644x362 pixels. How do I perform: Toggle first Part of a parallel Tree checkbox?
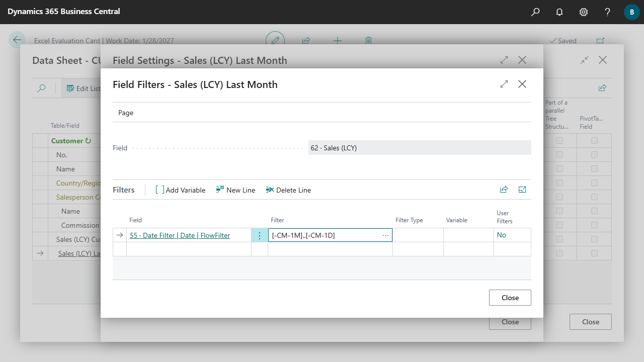coord(559,141)
